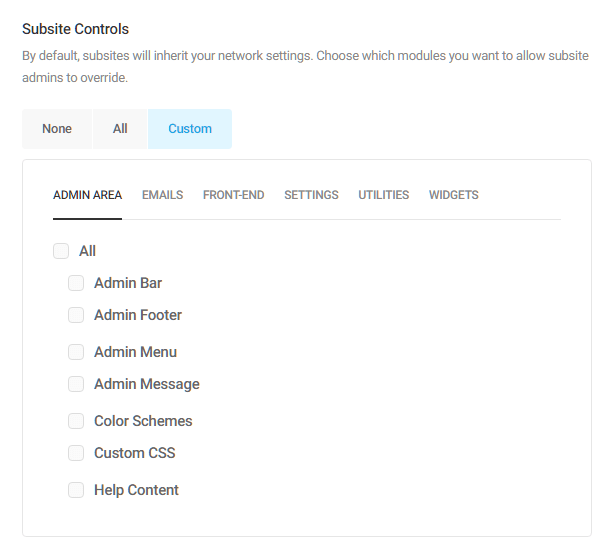Select the None subsite control option

coord(57,129)
